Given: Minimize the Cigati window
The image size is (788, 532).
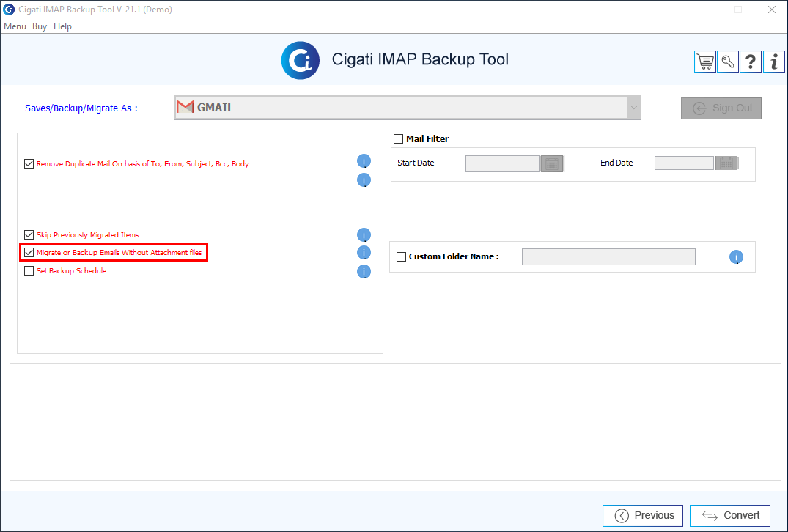Looking at the screenshot, I should click(x=705, y=10).
